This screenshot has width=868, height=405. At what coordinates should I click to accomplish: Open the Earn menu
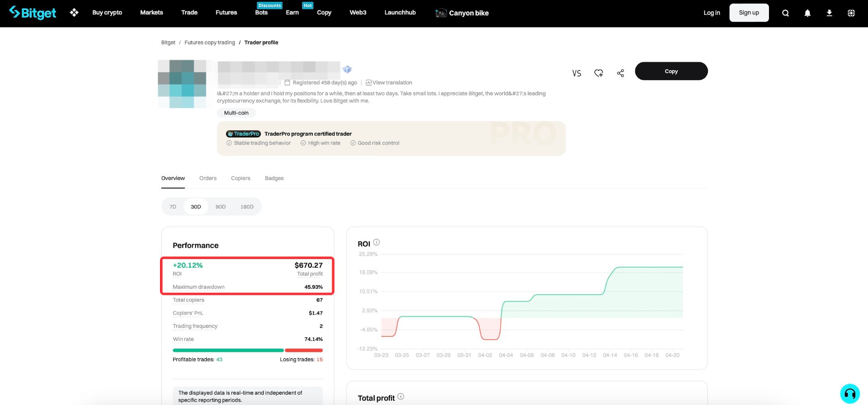(x=292, y=13)
